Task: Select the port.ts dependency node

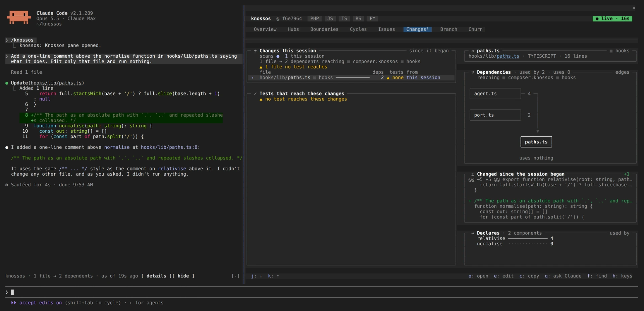Action: point(495,115)
